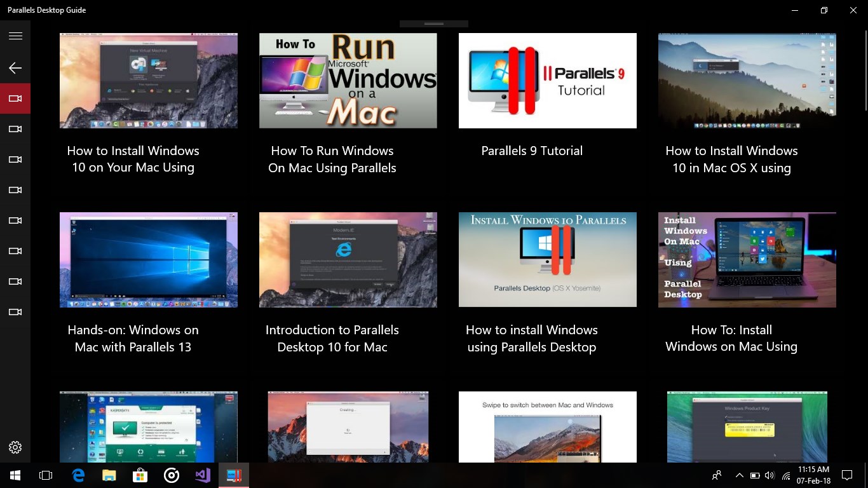868x488 pixels.
Task: Select the last video icon in sidebar
Action: point(15,312)
